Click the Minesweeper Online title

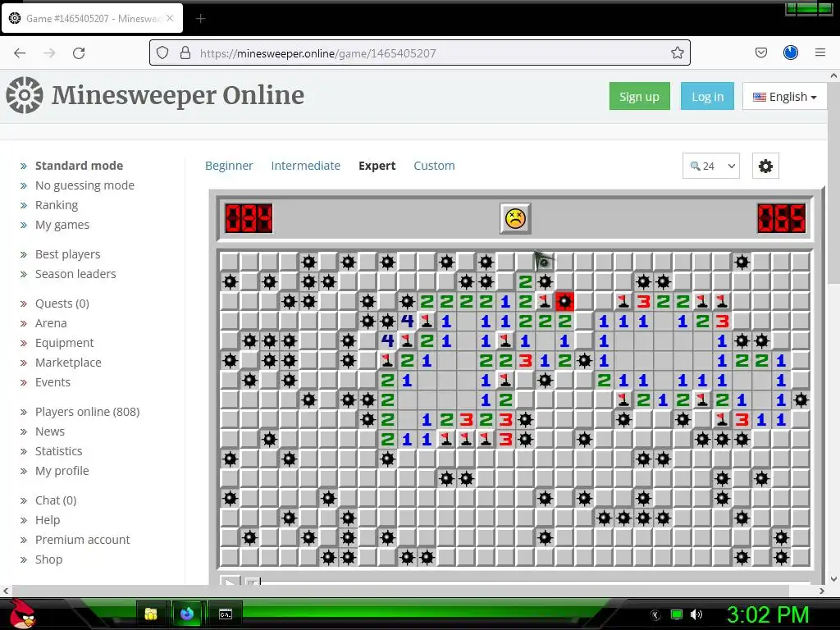[x=178, y=95]
